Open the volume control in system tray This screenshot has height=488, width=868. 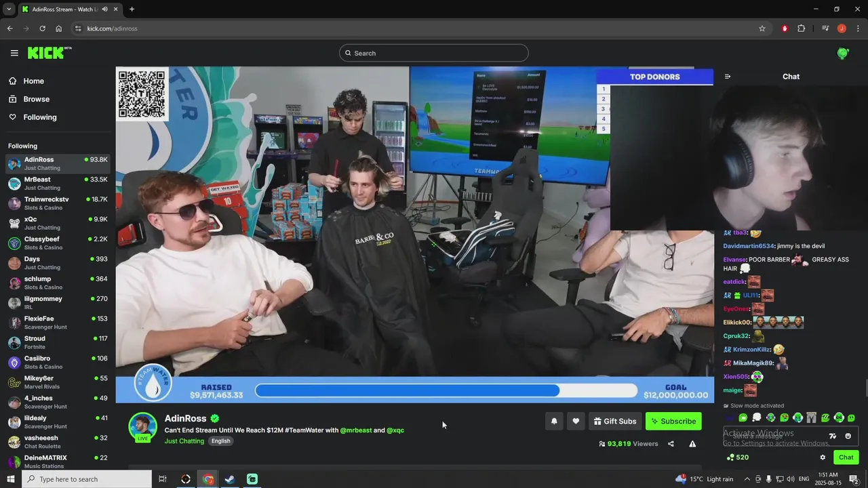tap(791, 479)
